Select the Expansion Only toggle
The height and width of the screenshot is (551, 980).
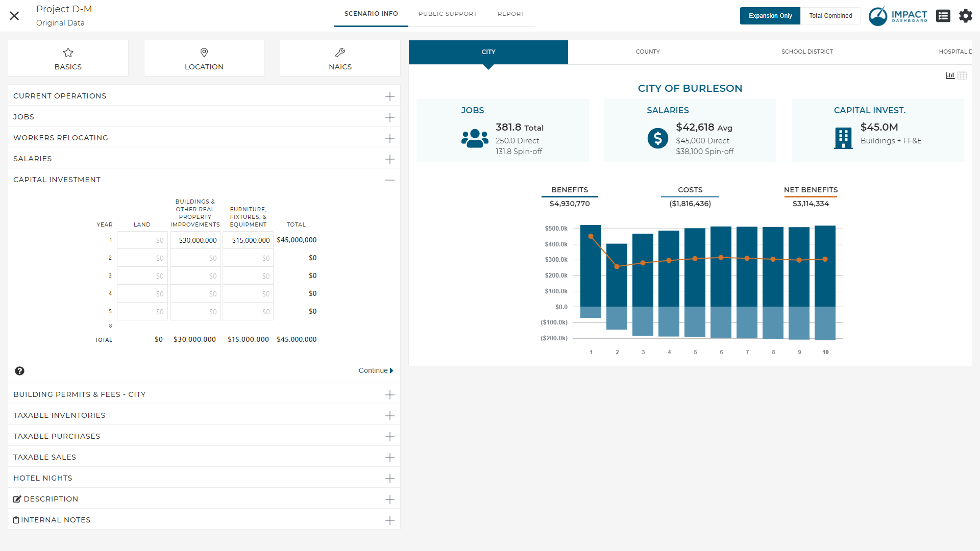pyautogui.click(x=770, y=16)
